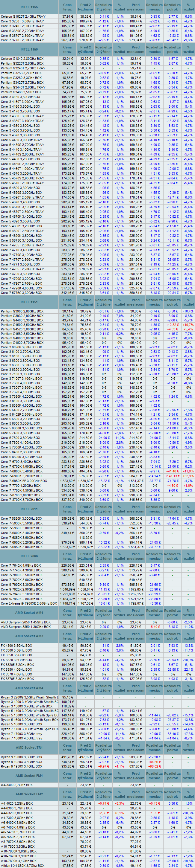Screen dimensions: 195x868
Task: Select the Core i5 4690K 3,50GHz BOX row
Action: [98, 236]
